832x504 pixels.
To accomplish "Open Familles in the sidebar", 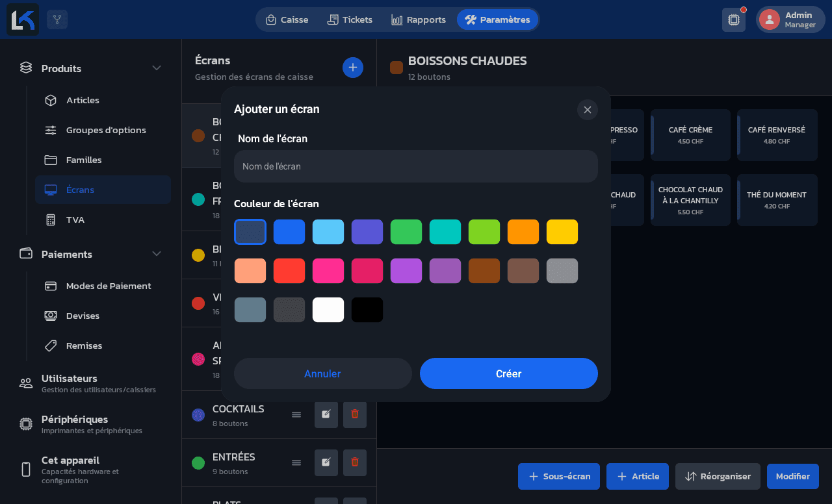I will pos(103,160).
